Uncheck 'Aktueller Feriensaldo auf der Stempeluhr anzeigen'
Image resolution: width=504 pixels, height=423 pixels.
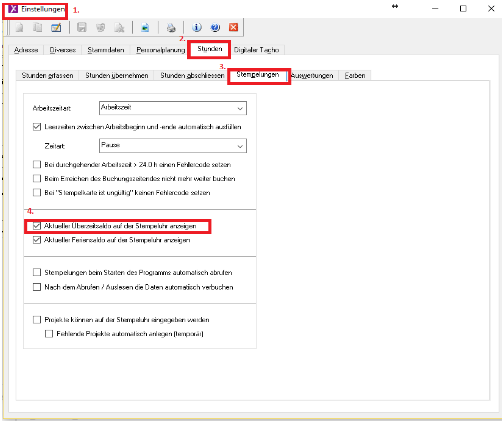point(37,240)
